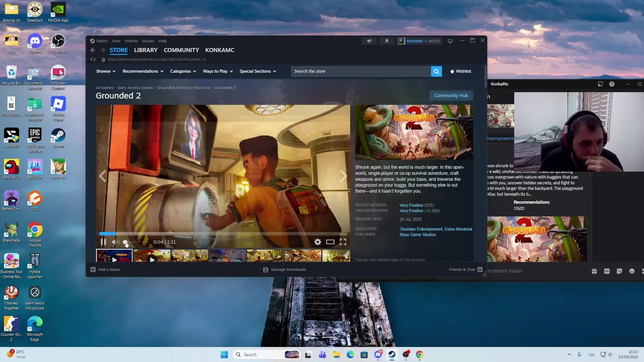Expand the Categories dropdown

pos(183,71)
